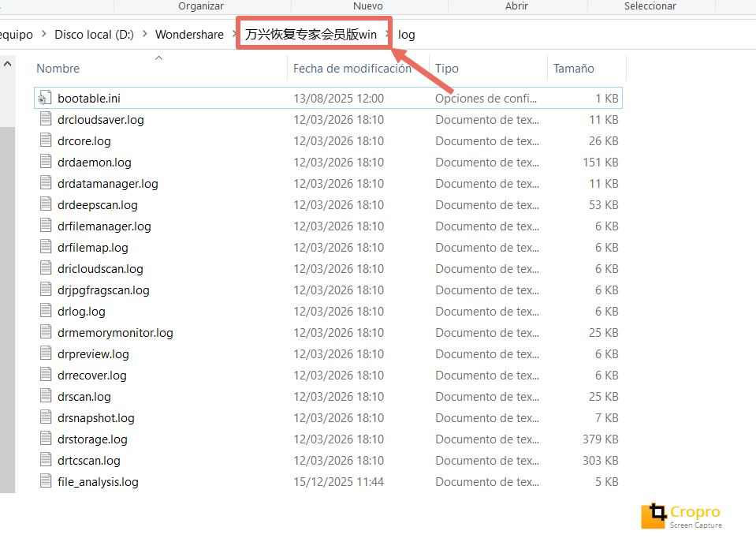Click the 7 KB size cell
The height and width of the screenshot is (542, 756).
click(x=606, y=418)
